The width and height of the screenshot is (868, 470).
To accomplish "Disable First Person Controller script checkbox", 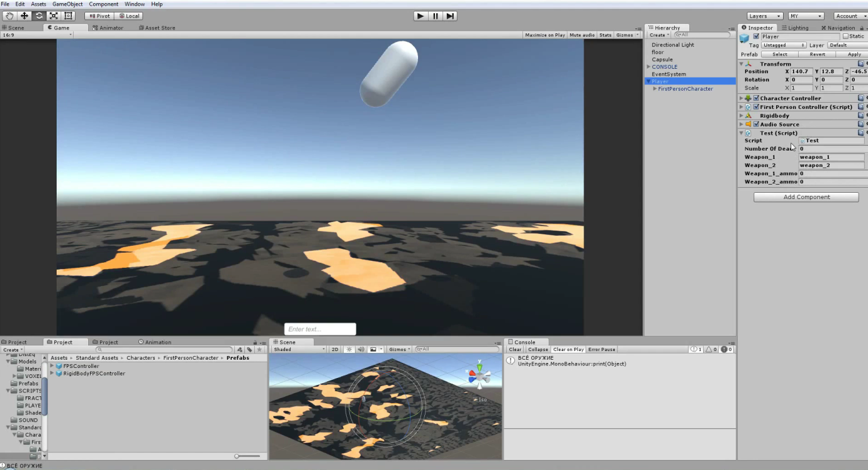I will (756, 107).
